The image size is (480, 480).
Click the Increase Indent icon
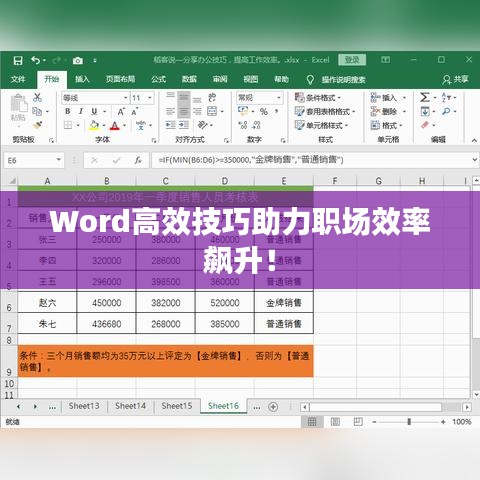coord(184,125)
